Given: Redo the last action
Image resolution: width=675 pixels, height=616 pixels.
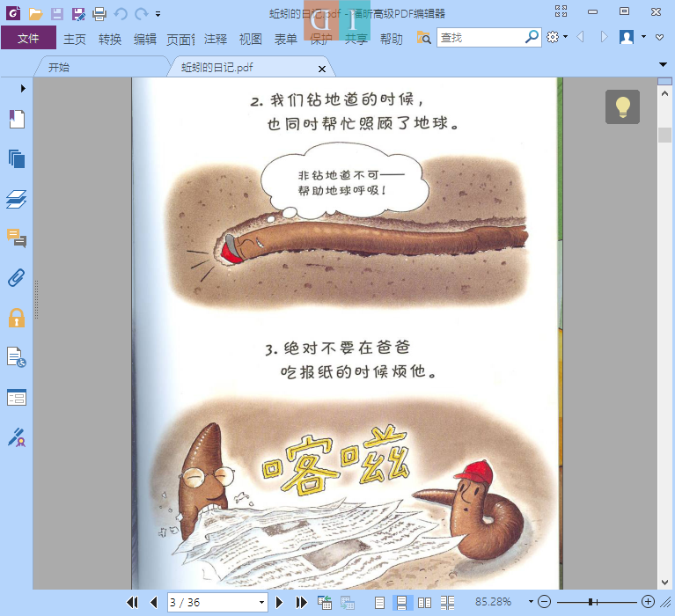Looking at the screenshot, I should [141, 14].
